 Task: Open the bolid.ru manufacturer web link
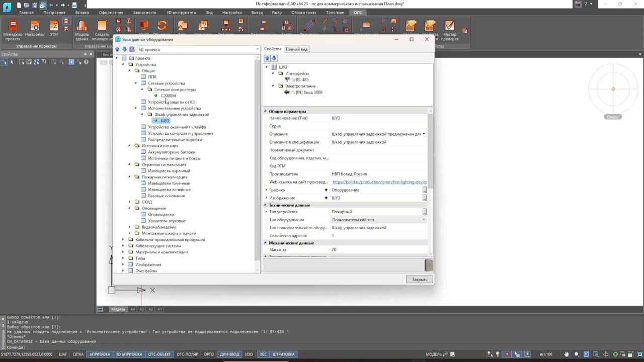379,182
